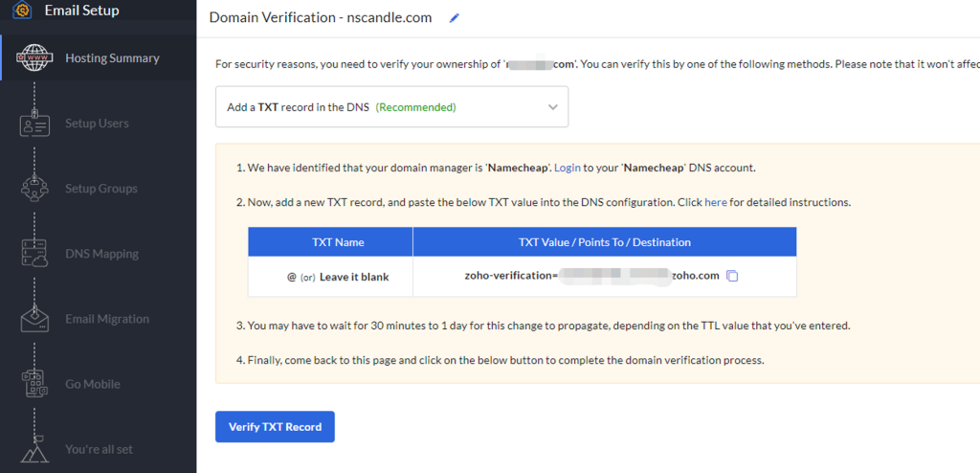Viewport: 980px width, 473px height.
Task: Click the Hosting Summary globe icon
Action: (x=34, y=58)
